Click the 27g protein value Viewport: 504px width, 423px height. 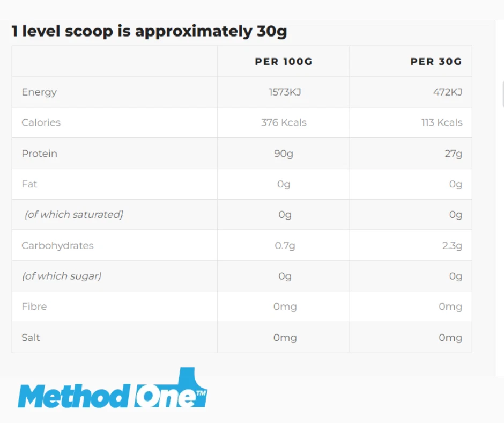[x=453, y=154]
